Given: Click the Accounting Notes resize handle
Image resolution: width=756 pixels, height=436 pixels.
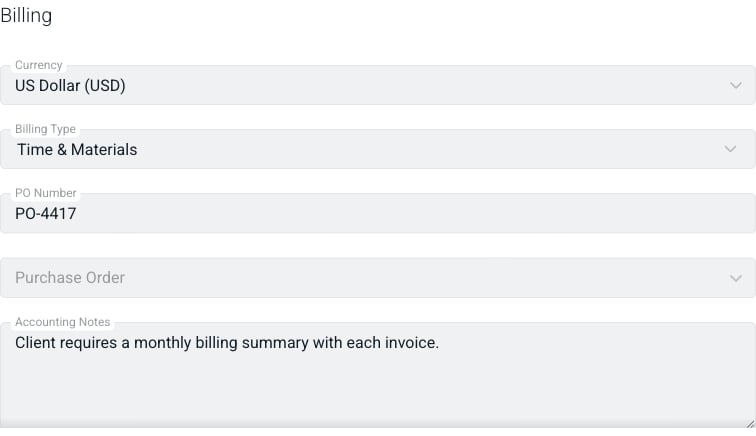Looking at the screenshot, I should tap(750, 424).
